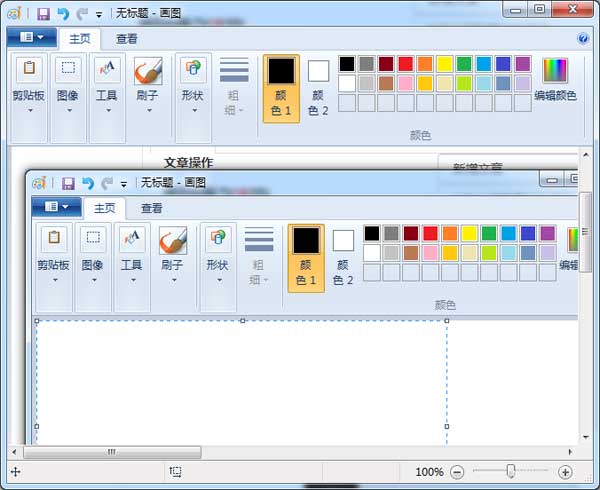Pick the red swatch in the top ribbon palette
The image size is (600, 490).
405,64
